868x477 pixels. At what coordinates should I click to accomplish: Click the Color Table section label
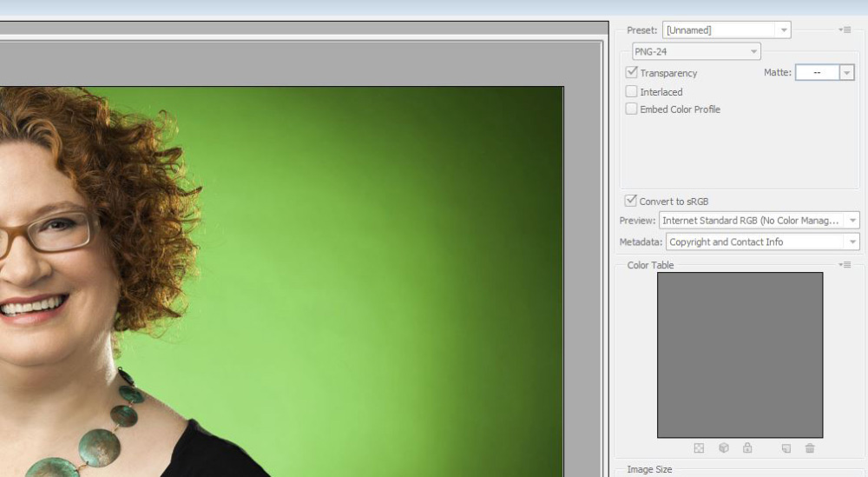point(650,265)
